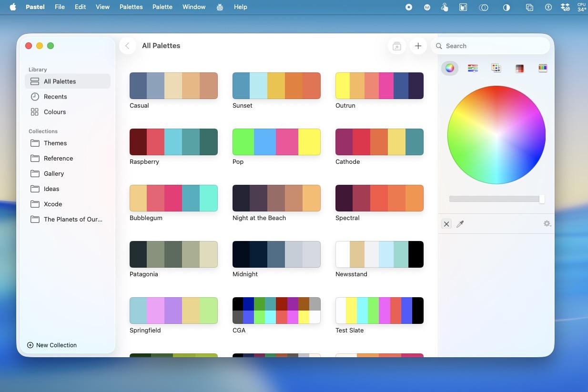Screen dimensions: 588x392
Task: Click the new collection toolbar icon
Action: click(396, 46)
